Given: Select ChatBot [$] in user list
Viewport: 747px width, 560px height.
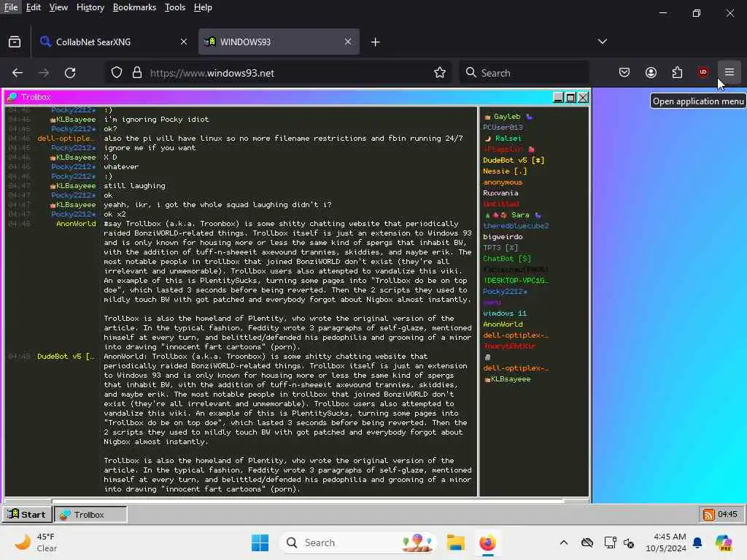Looking at the screenshot, I should [x=506, y=259].
